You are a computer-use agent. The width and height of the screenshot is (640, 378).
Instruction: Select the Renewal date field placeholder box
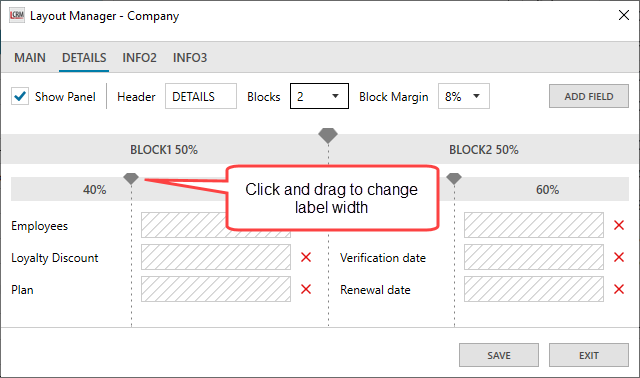pos(533,289)
